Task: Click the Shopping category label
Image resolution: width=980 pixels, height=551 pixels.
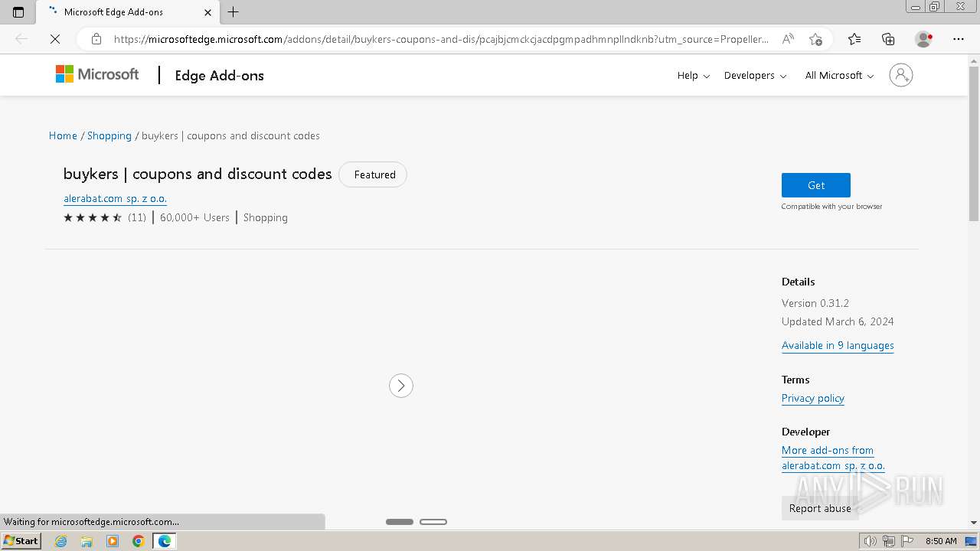Action: click(266, 217)
